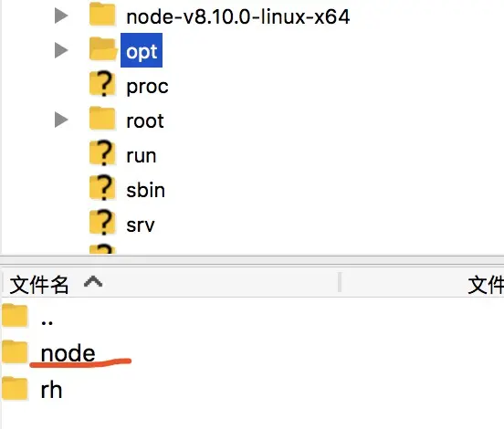This screenshot has width=504, height=429.
Task: Expand the root folder tree arrow
Action: [61, 120]
